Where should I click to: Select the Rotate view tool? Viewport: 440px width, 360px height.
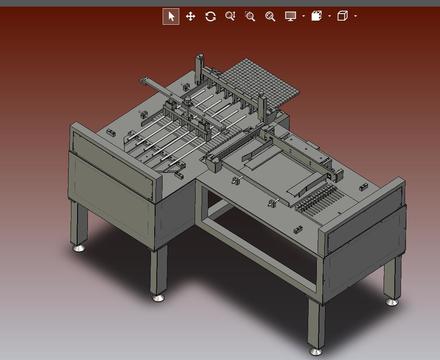tap(210, 16)
